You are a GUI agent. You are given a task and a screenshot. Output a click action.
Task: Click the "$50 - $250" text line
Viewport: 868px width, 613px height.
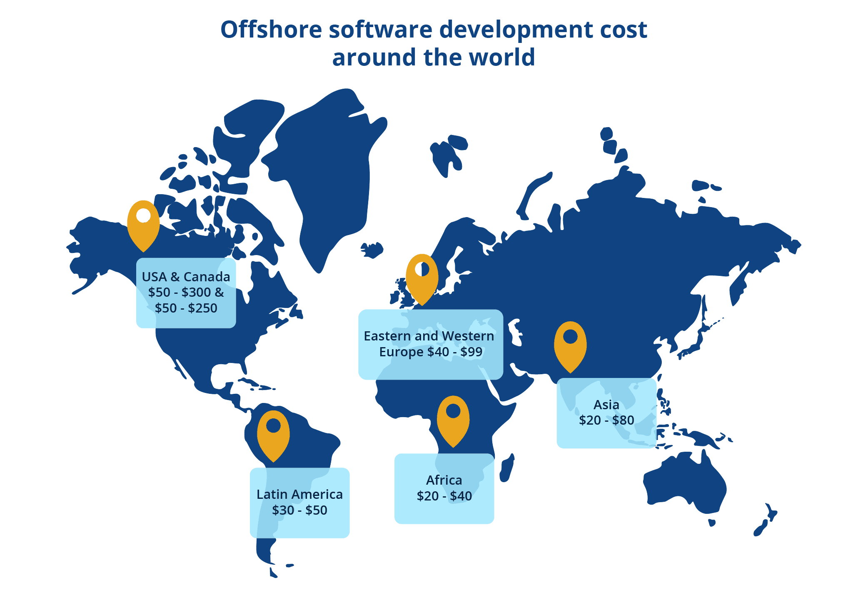186,308
